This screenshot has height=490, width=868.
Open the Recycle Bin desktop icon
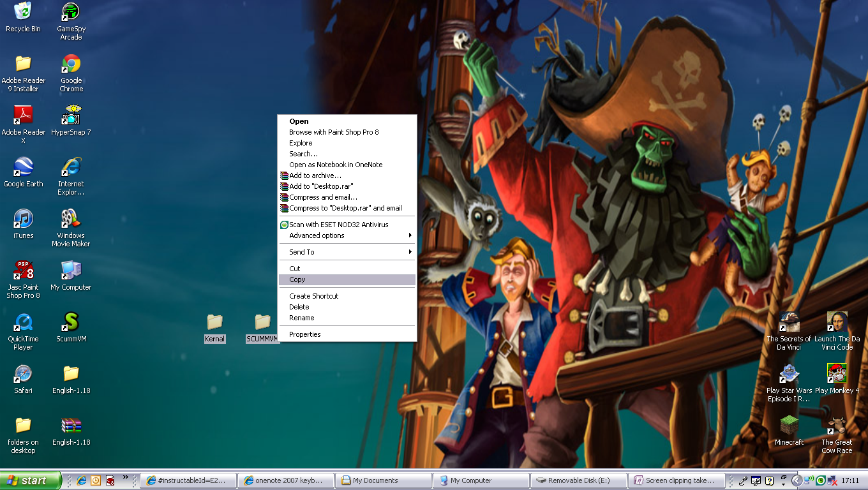coord(23,17)
